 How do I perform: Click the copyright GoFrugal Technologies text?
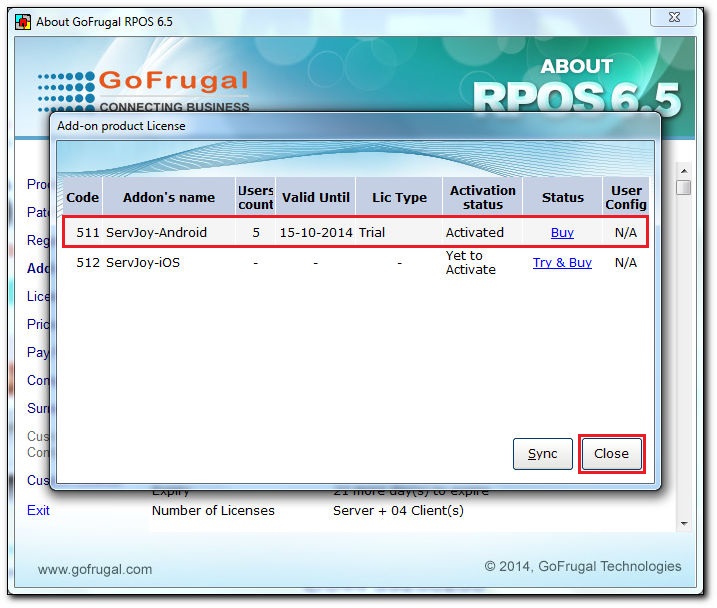point(583,566)
